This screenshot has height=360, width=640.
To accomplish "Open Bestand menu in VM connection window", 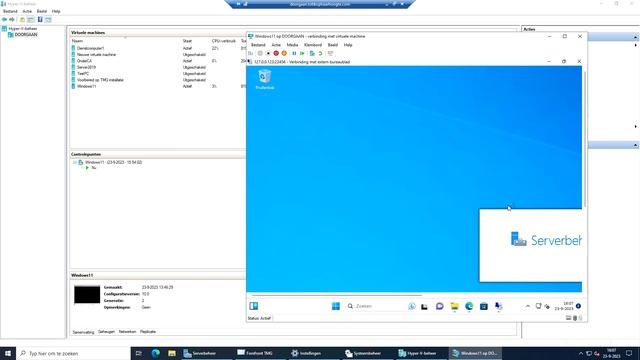I will pyautogui.click(x=258, y=45).
